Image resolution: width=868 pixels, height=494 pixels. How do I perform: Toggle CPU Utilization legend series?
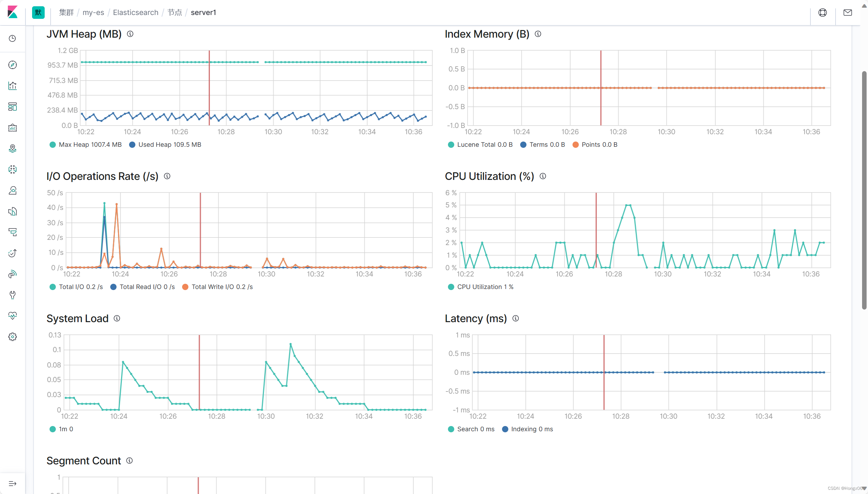point(481,287)
